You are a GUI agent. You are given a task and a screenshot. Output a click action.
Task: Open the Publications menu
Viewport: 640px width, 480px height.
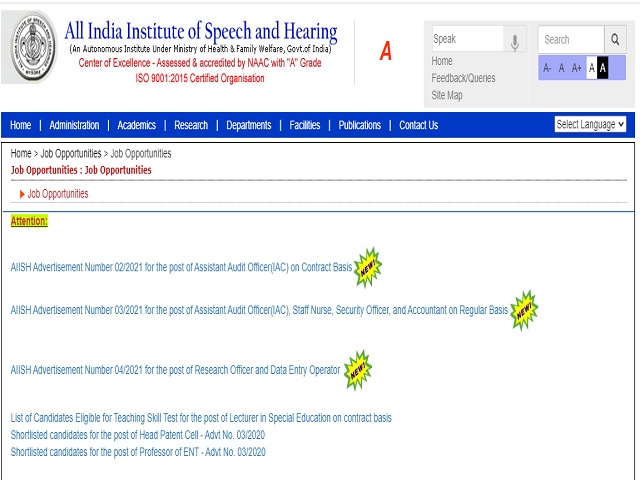click(359, 125)
